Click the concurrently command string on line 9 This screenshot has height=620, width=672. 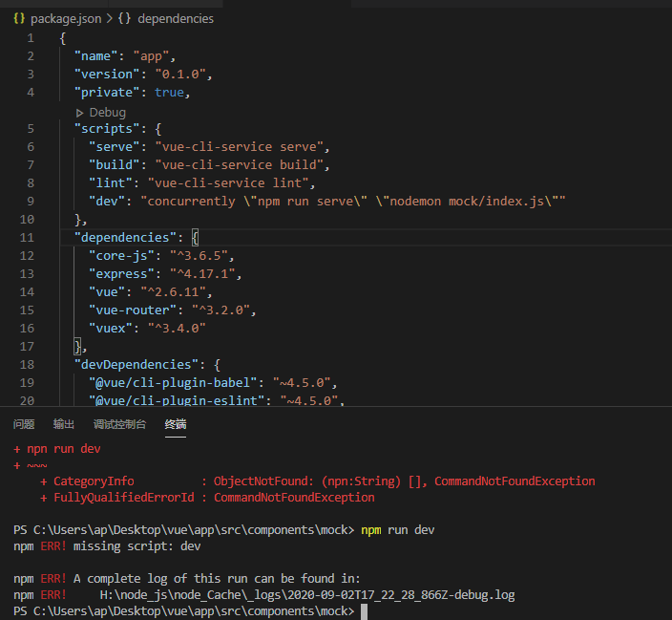click(x=353, y=202)
